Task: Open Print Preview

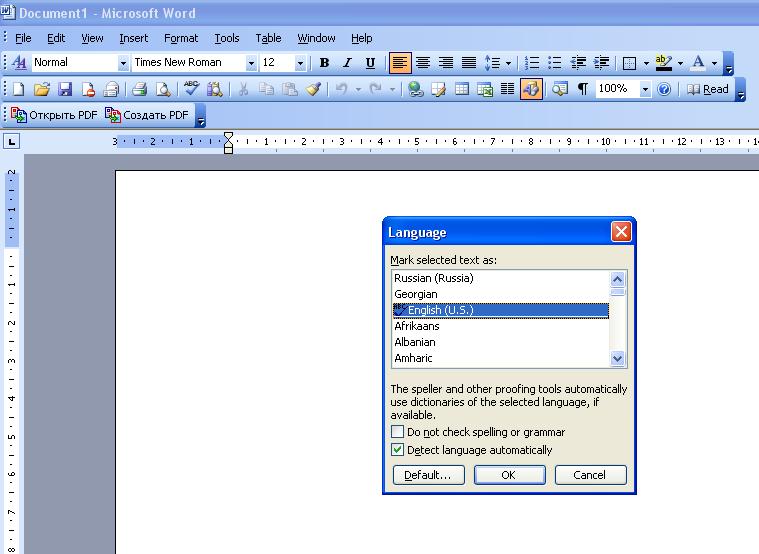Action: [163, 89]
